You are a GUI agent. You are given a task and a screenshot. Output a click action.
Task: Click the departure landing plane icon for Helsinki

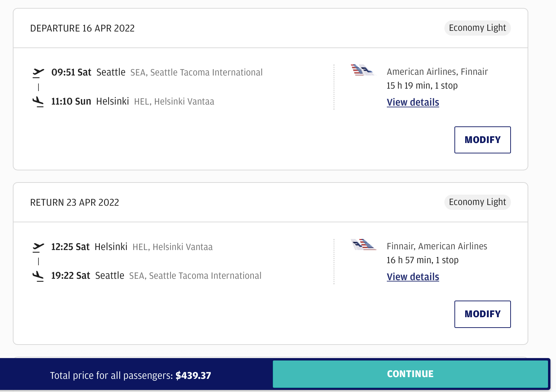coord(38,101)
